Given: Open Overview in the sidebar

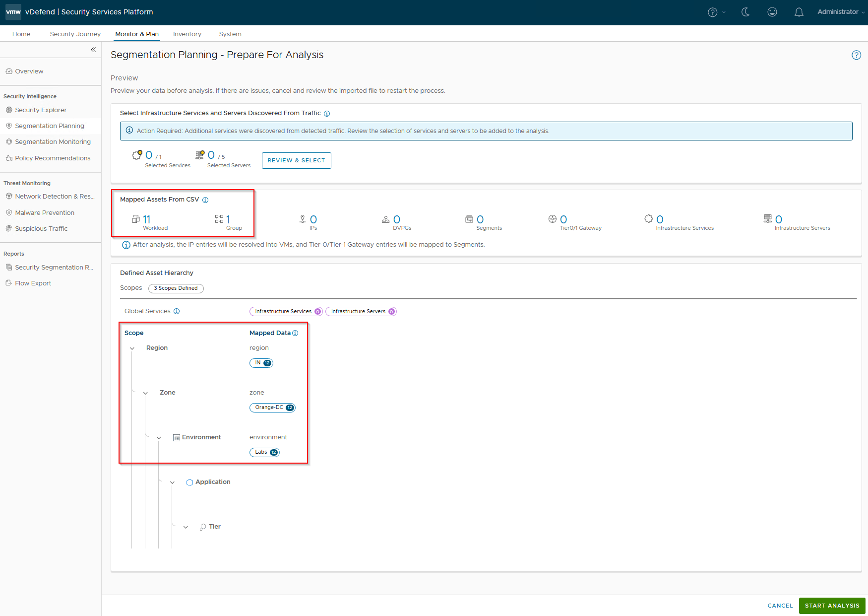Looking at the screenshot, I should (x=29, y=71).
